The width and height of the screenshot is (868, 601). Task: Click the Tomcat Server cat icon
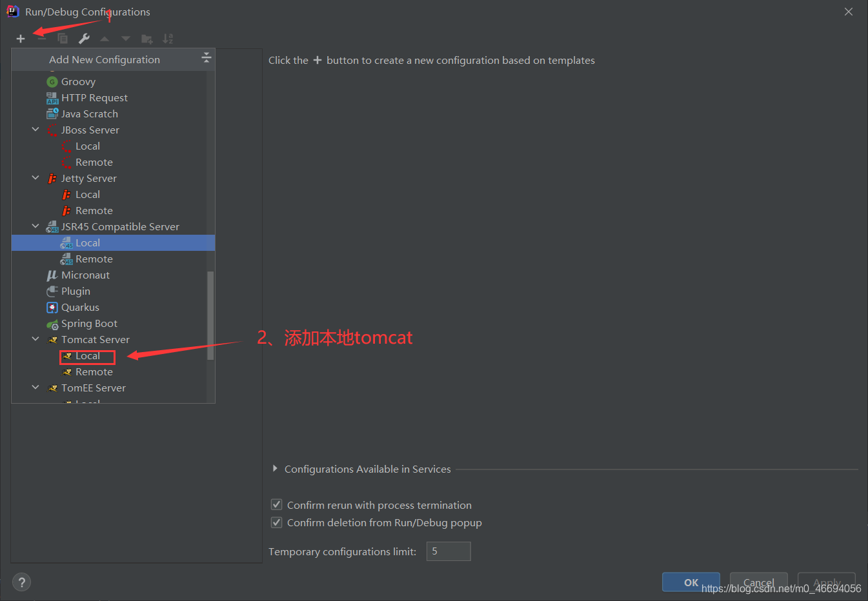click(53, 340)
